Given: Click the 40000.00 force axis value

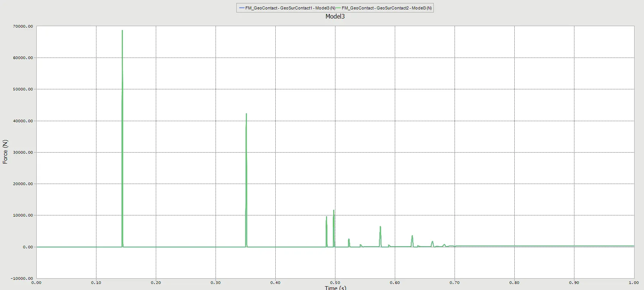Looking at the screenshot, I should (23, 121).
